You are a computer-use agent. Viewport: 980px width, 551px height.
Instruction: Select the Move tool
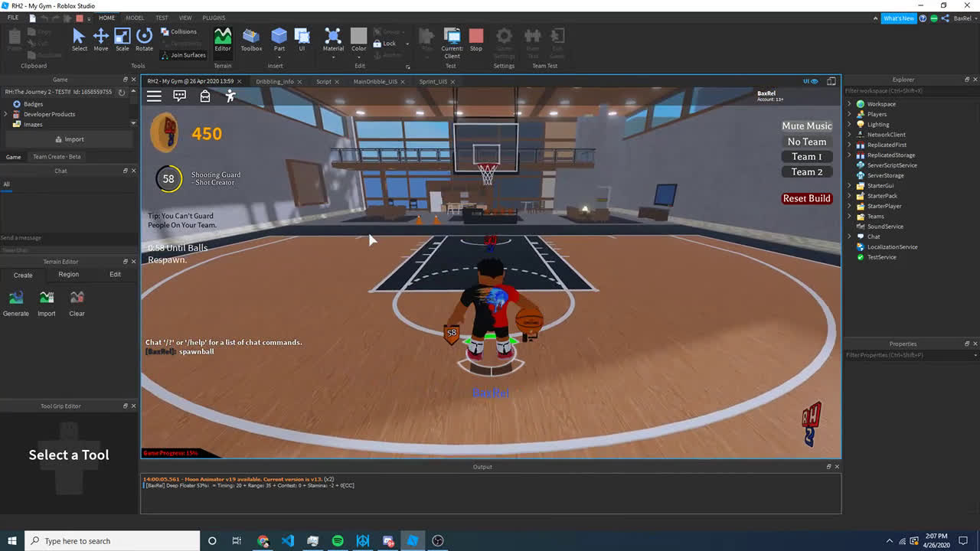pyautogui.click(x=100, y=36)
